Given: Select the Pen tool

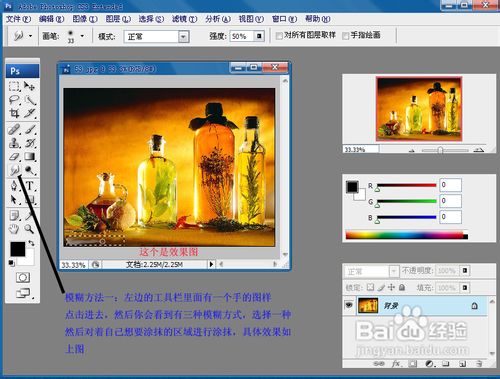Looking at the screenshot, I should [14, 186].
